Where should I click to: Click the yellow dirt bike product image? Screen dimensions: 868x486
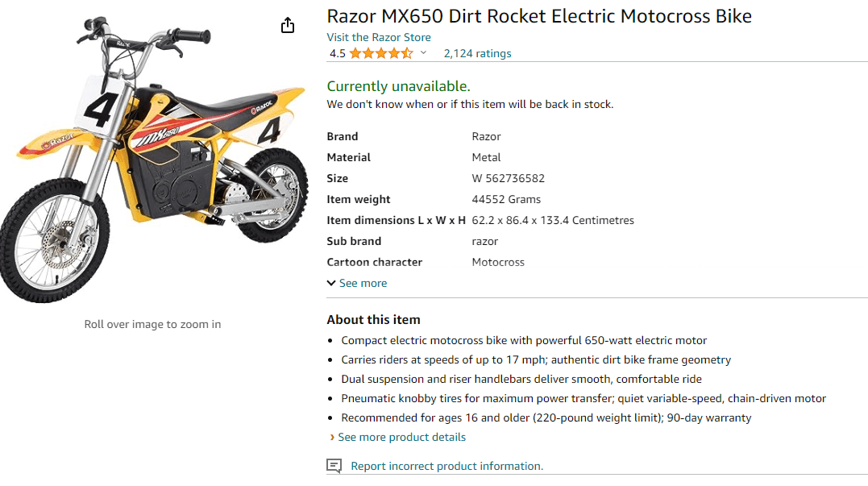coord(153,161)
